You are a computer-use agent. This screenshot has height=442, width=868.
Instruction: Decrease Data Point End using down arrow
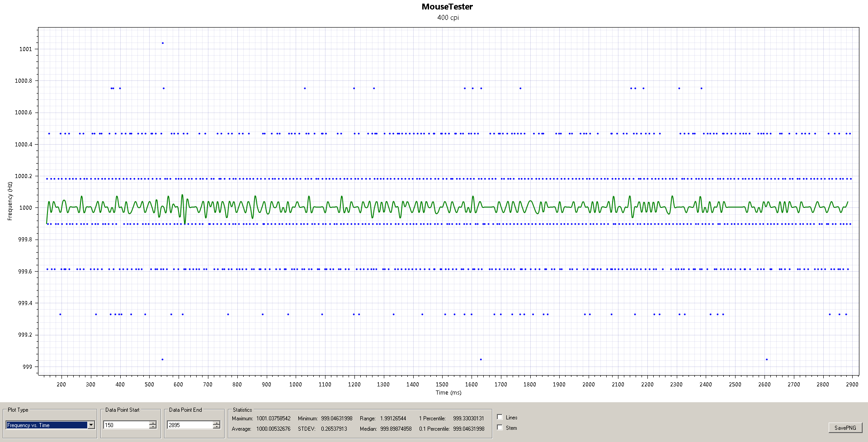217,427
